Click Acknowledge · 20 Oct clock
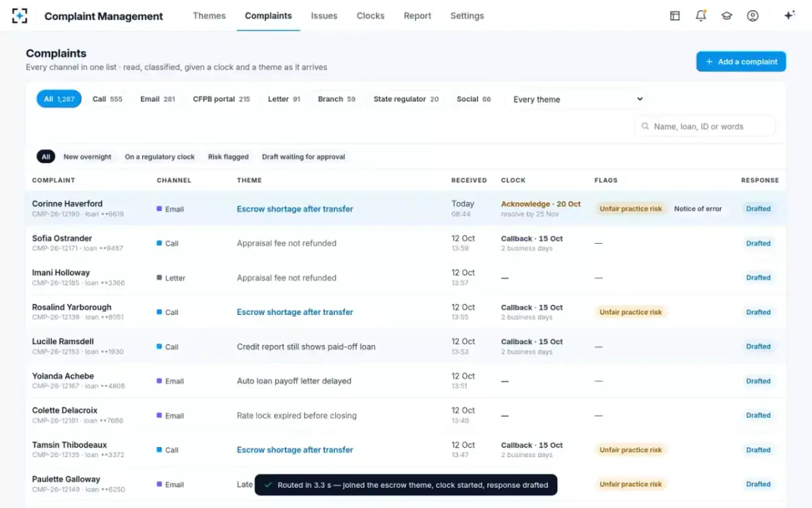This screenshot has height=508, width=812. (x=541, y=204)
